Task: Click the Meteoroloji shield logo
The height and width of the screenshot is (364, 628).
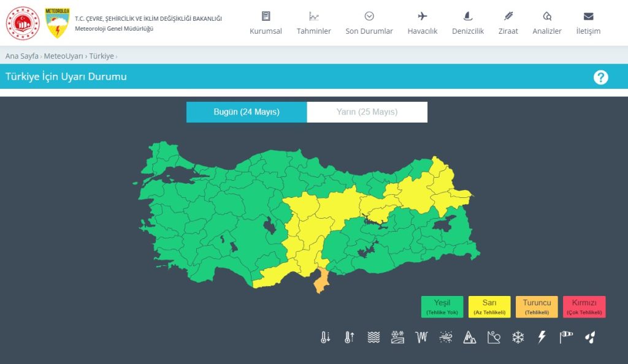Action: tap(57, 23)
